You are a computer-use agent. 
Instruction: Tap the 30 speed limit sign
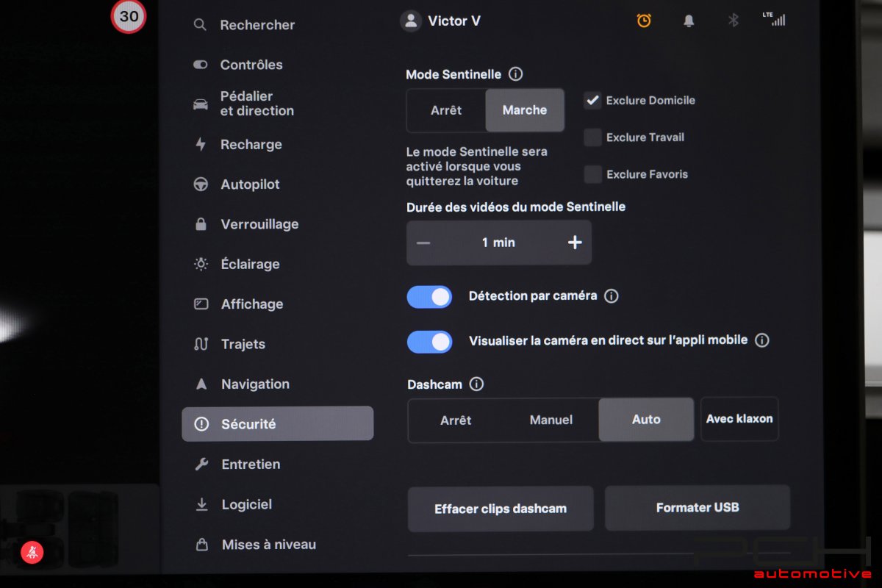click(x=129, y=16)
